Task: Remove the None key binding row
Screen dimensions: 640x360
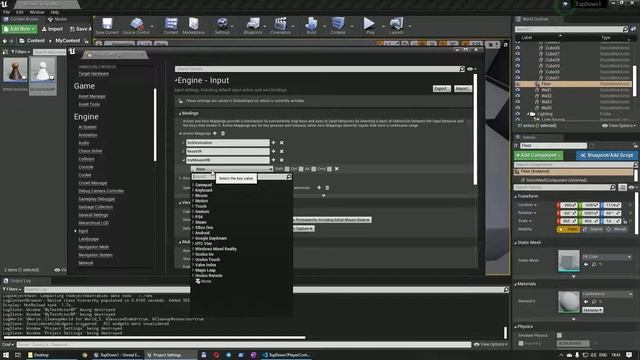Action: click(337, 169)
